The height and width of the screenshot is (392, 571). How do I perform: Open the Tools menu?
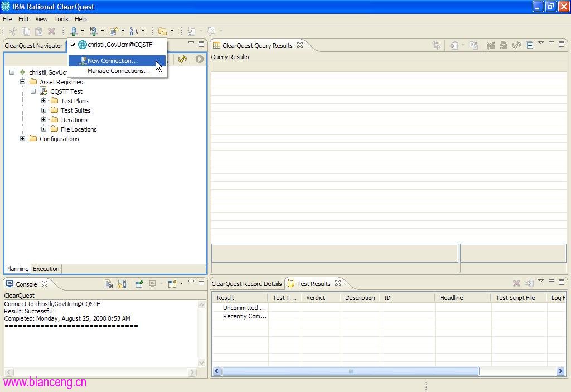pyautogui.click(x=61, y=19)
